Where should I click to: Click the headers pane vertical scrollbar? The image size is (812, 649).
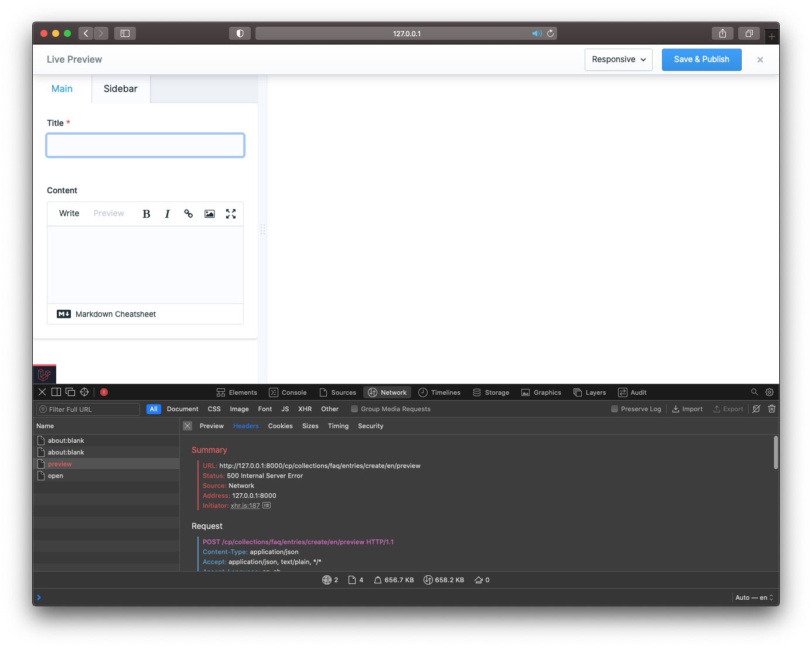[776, 452]
